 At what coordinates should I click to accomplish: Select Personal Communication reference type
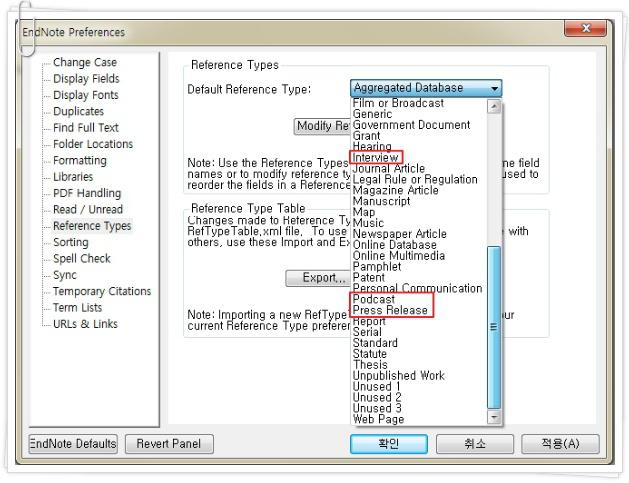tap(417, 288)
